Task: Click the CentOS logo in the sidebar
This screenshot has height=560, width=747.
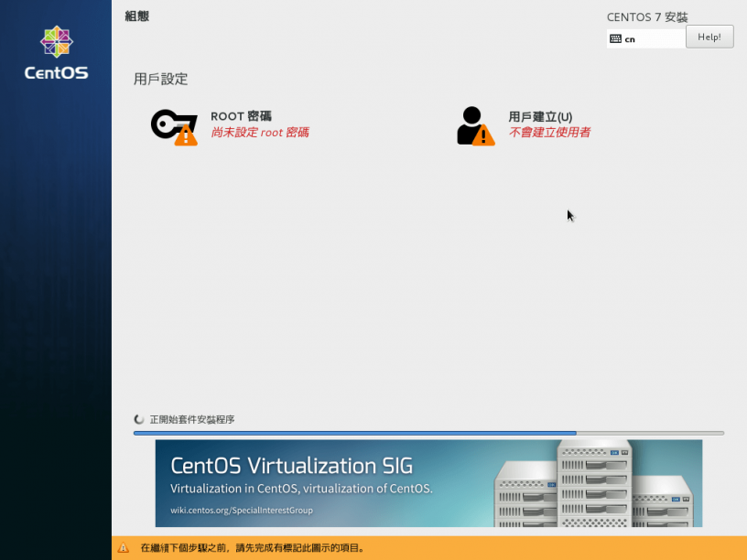Action: click(55, 41)
